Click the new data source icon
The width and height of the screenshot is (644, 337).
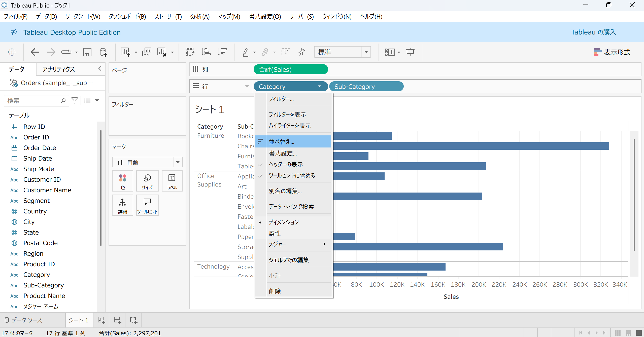(103, 52)
